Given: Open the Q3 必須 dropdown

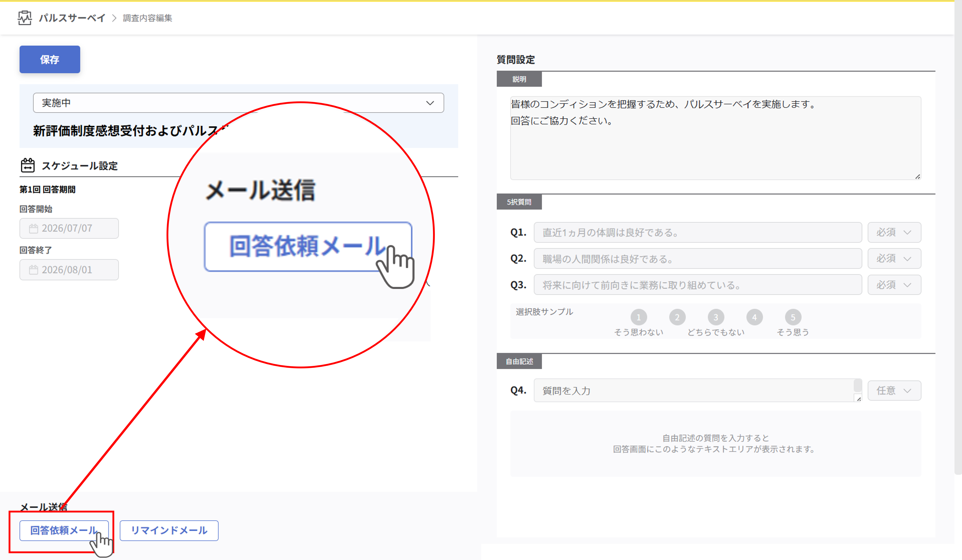Looking at the screenshot, I should [x=894, y=285].
